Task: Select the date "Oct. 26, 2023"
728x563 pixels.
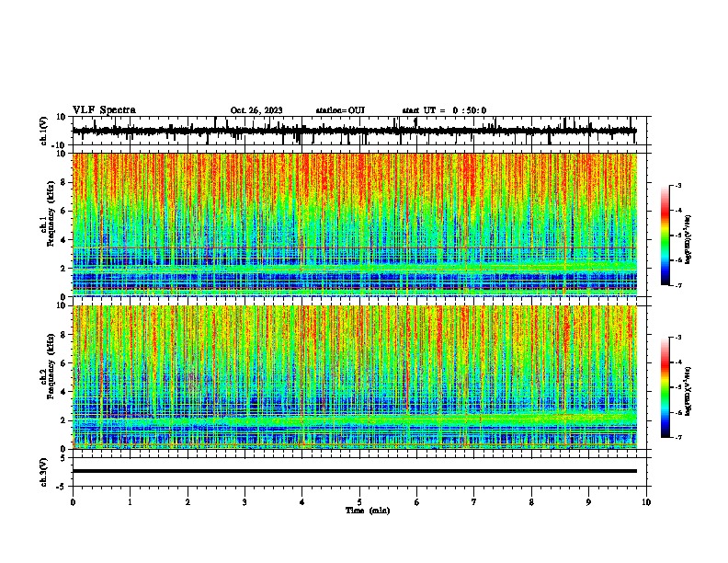Action: (256, 110)
